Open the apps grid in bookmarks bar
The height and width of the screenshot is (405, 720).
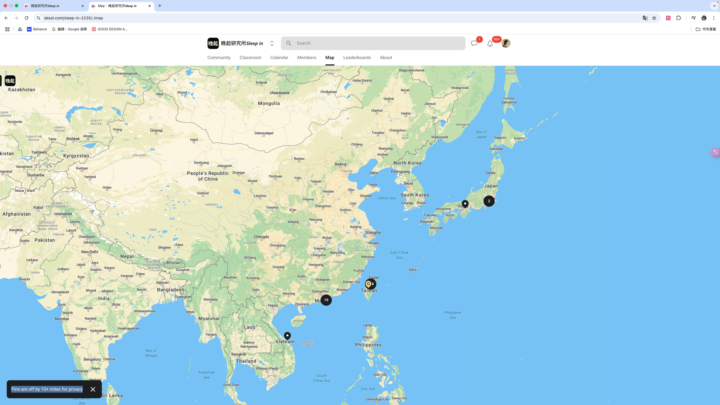(7, 29)
